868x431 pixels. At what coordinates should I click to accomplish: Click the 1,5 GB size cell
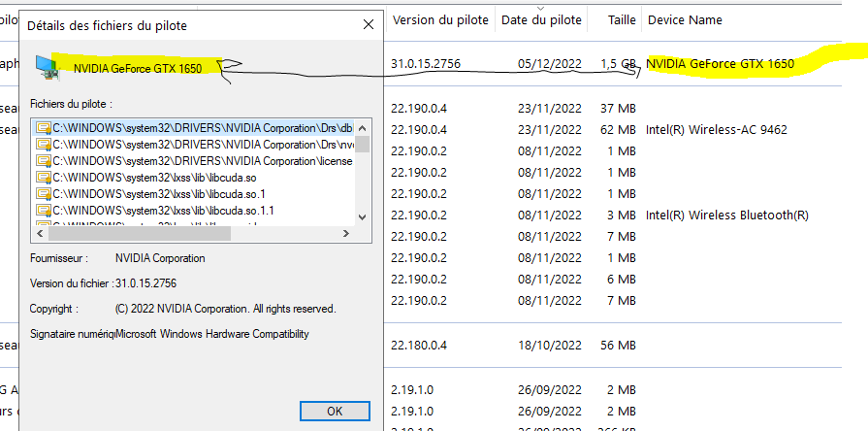(x=618, y=64)
